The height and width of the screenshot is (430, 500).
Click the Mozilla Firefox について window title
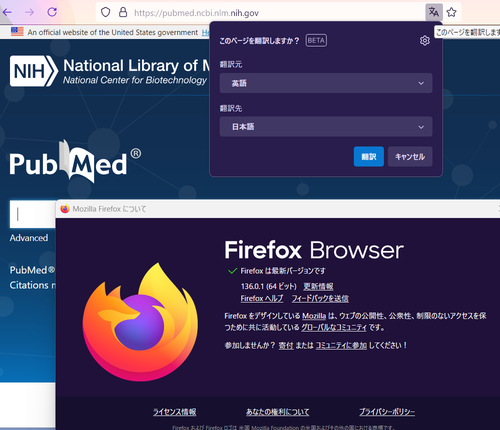(x=109, y=209)
